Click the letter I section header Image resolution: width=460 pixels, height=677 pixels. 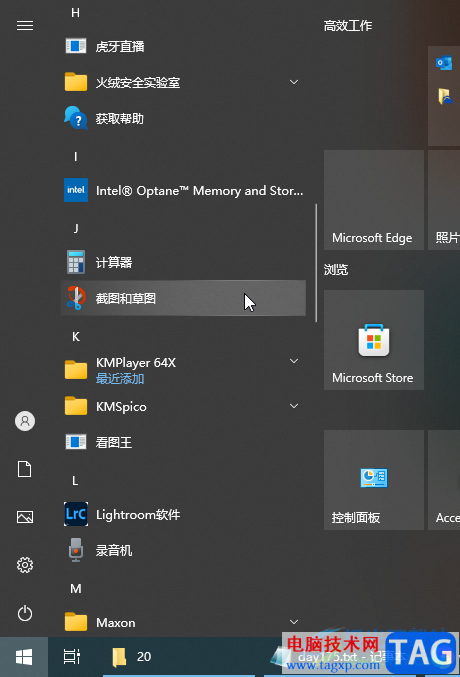pyautogui.click(x=76, y=156)
